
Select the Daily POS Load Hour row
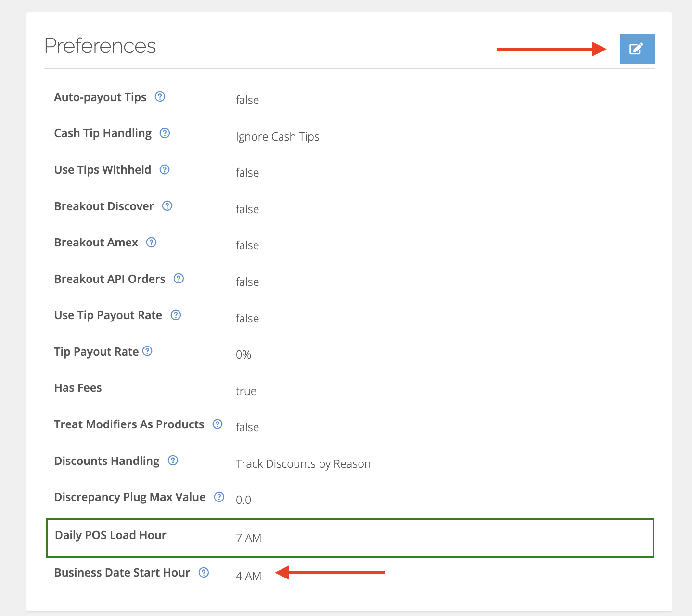350,538
